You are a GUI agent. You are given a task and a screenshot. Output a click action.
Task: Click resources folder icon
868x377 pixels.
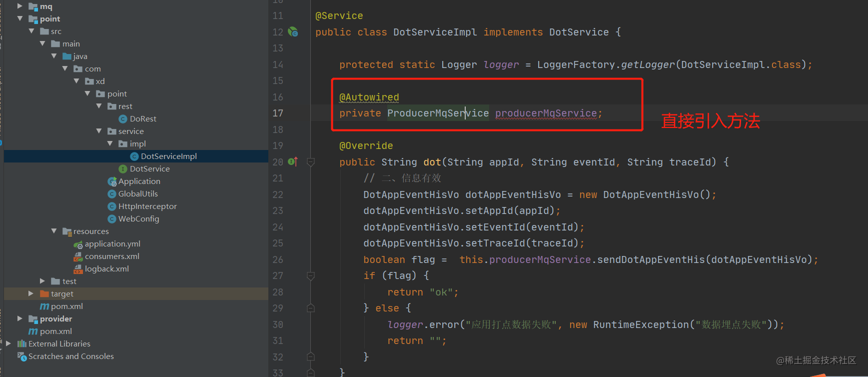pos(67,231)
